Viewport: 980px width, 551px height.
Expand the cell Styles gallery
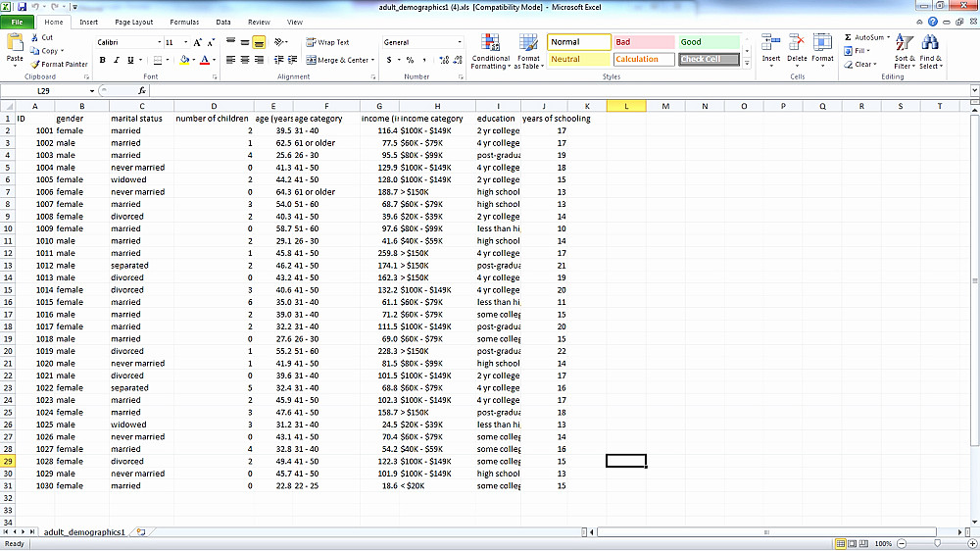747,63
